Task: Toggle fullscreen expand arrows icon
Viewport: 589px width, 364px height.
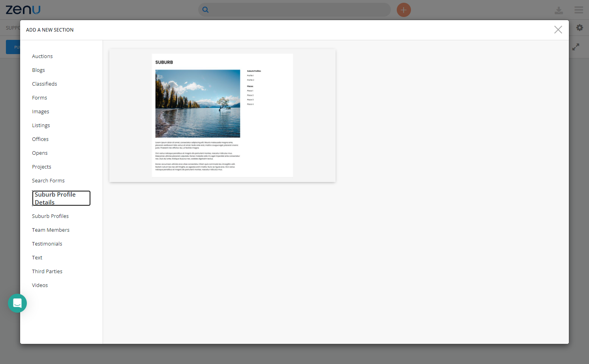Action: click(576, 47)
